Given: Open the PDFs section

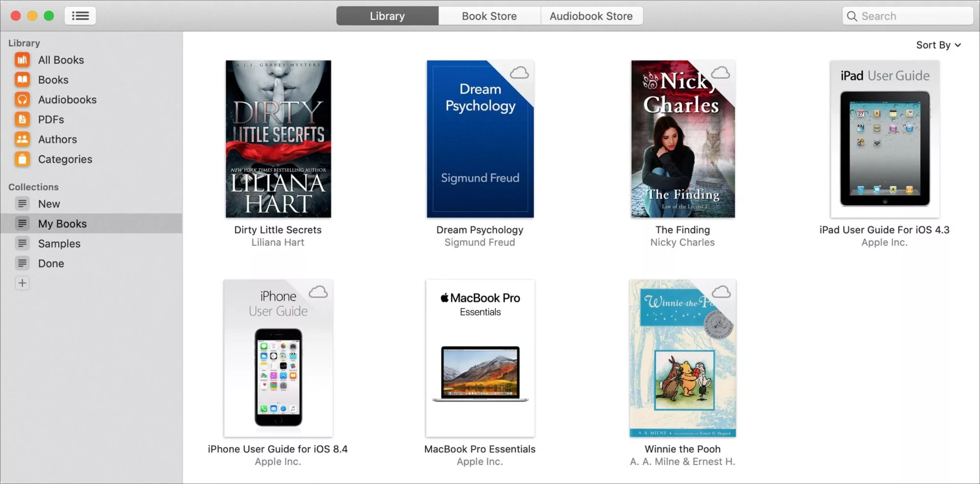Looking at the screenshot, I should click(22, 119).
